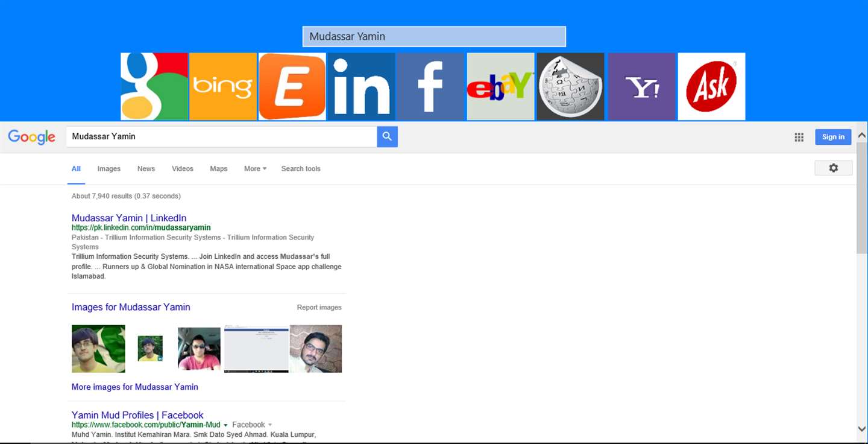Image resolution: width=868 pixels, height=444 pixels.
Task: Click the Google logo
Action: (31, 137)
